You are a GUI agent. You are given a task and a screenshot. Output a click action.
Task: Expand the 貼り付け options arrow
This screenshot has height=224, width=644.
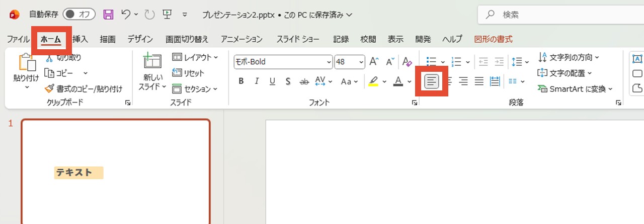(27, 87)
